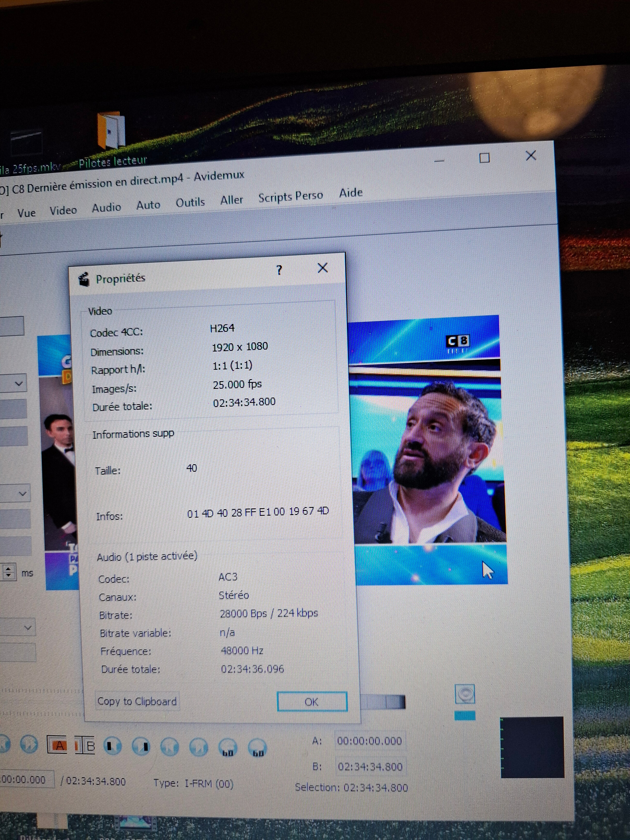Click audio duration 02:34:36.096
The image size is (630, 840).
[252, 669]
